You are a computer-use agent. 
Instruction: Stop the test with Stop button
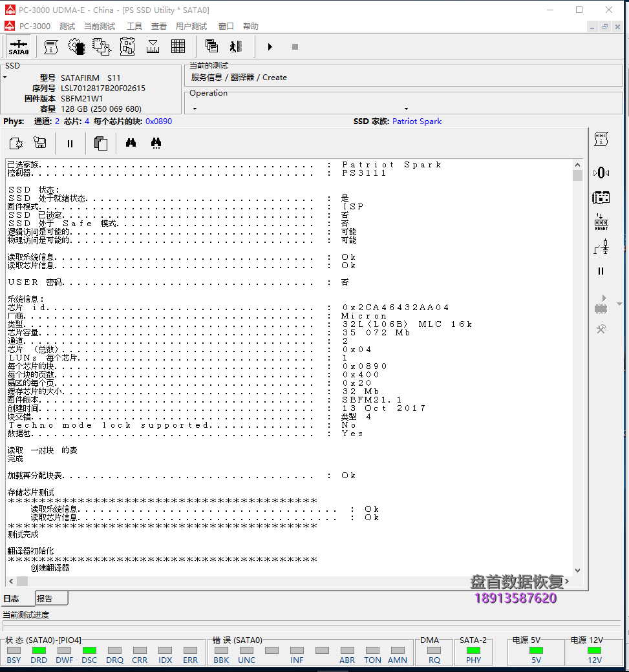pyautogui.click(x=295, y=47)
